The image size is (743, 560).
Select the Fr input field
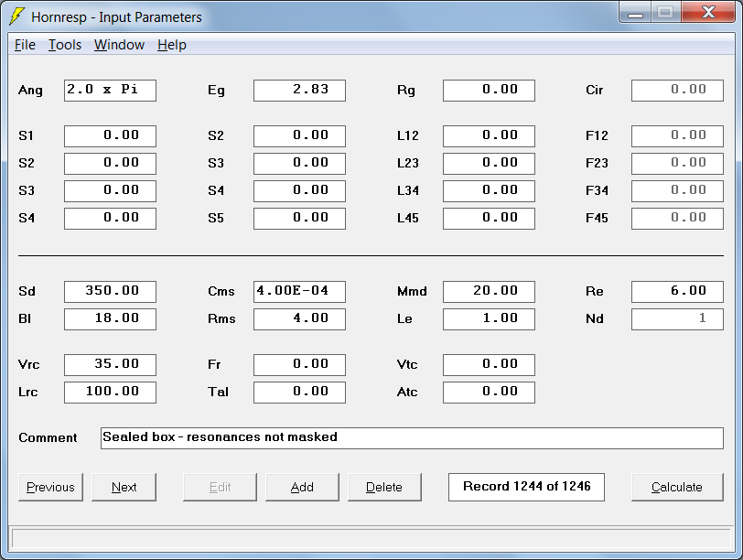(299, 365)
